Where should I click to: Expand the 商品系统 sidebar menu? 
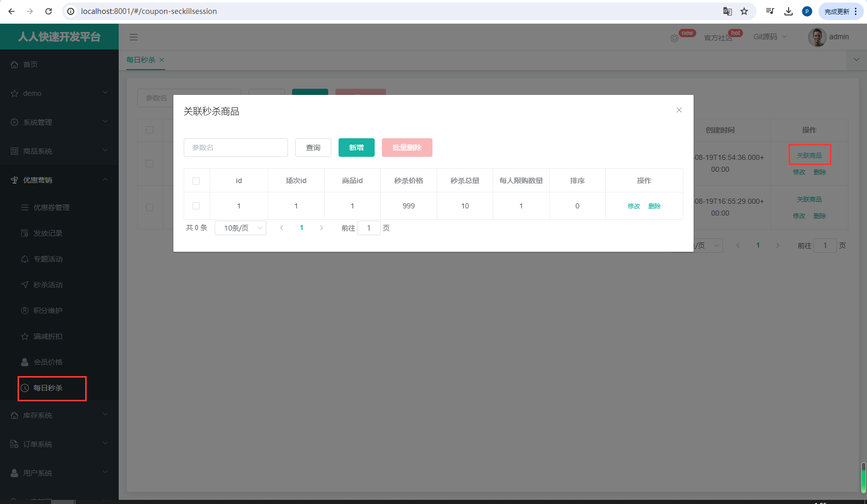(x=59, y=151)
